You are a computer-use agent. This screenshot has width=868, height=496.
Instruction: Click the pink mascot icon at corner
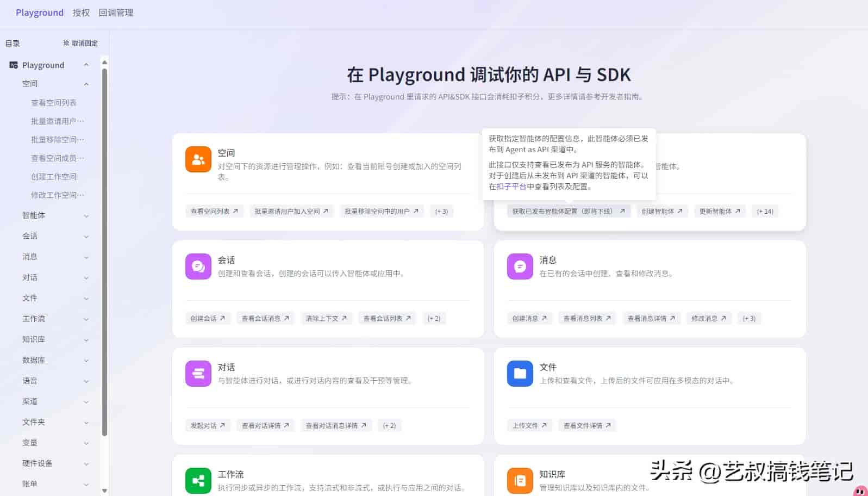click(x=860, y=491)
